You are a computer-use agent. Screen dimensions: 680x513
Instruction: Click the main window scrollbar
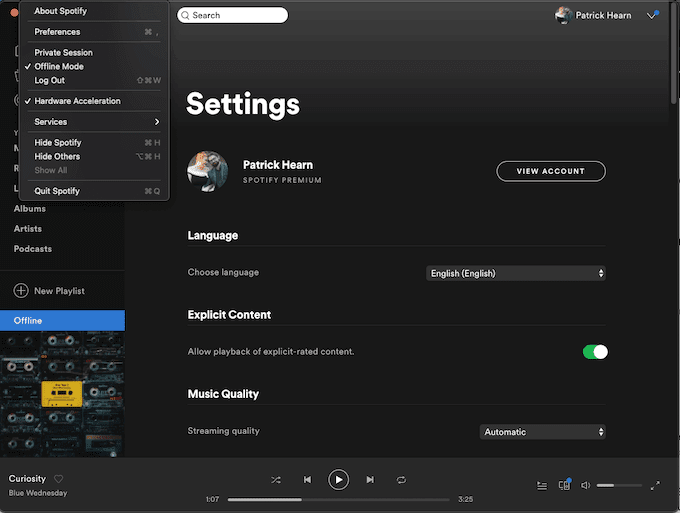673,52
